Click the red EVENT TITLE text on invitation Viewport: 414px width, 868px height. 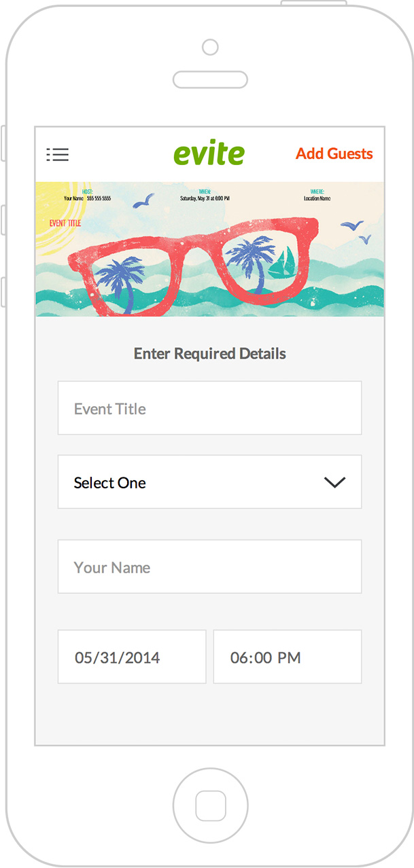click(x=65, y=223)
